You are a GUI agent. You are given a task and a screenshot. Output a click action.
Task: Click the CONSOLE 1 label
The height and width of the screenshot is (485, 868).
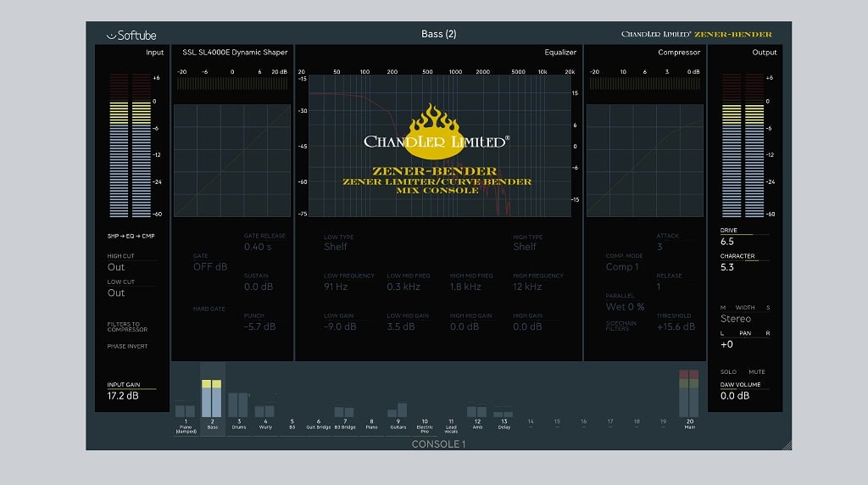[x=438, y=444]
